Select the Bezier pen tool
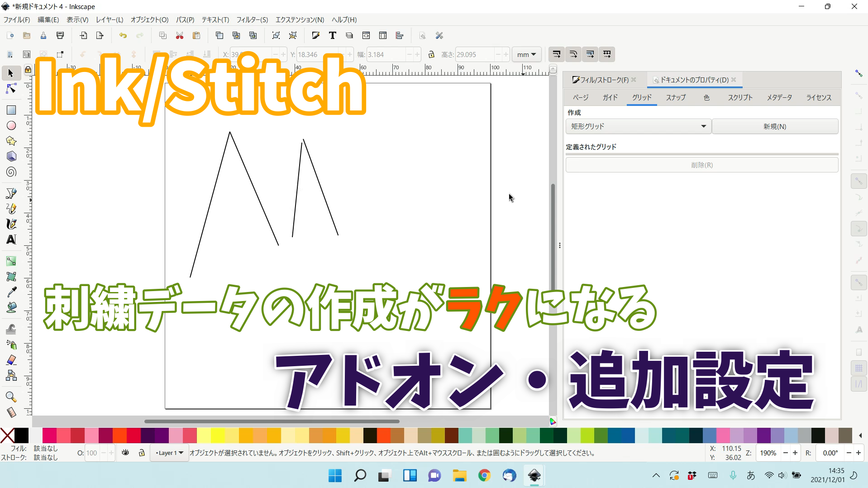Viewport: 868px width, 488px height. pyautogui.click(x=11, y=193)
